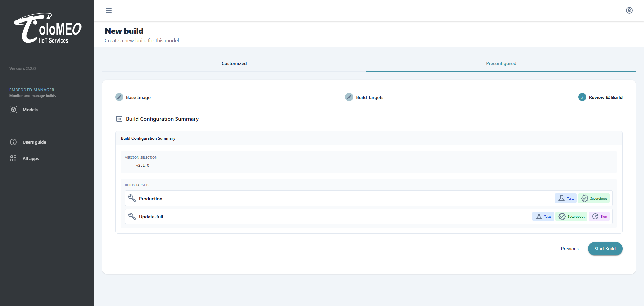Click the Users guide info icon
The image size is (644, 306).
pyautogui.click(x=13, y=142)
